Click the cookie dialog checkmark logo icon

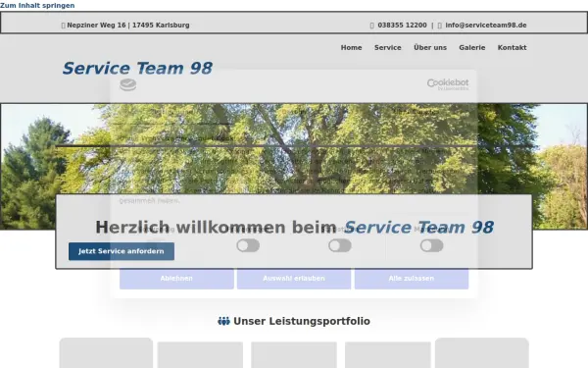tap(127, 84)
